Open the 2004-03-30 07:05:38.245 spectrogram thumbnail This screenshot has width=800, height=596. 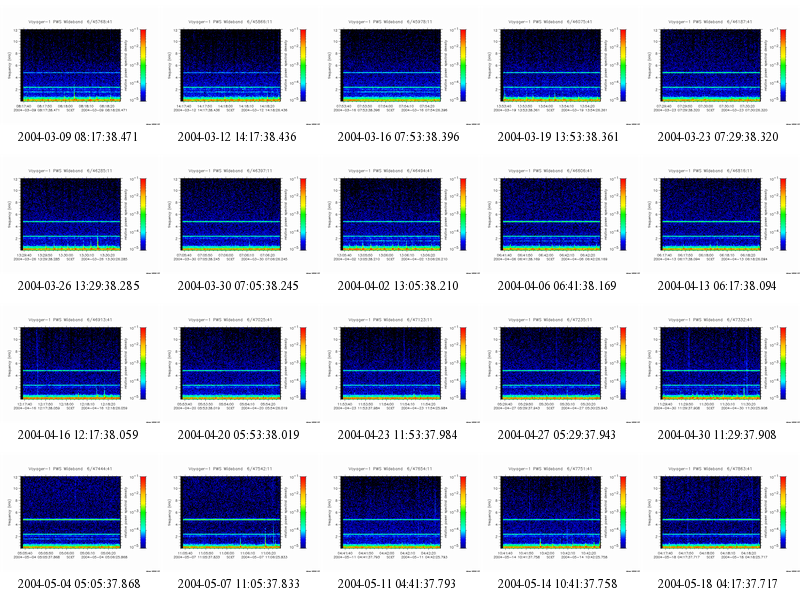pos(240,218)
